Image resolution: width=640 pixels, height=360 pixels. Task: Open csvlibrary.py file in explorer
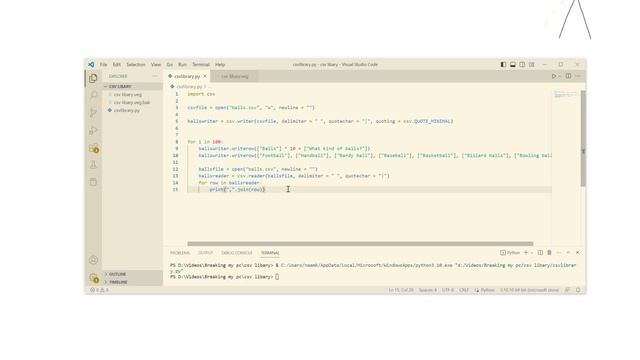click(x=132, y=110)
